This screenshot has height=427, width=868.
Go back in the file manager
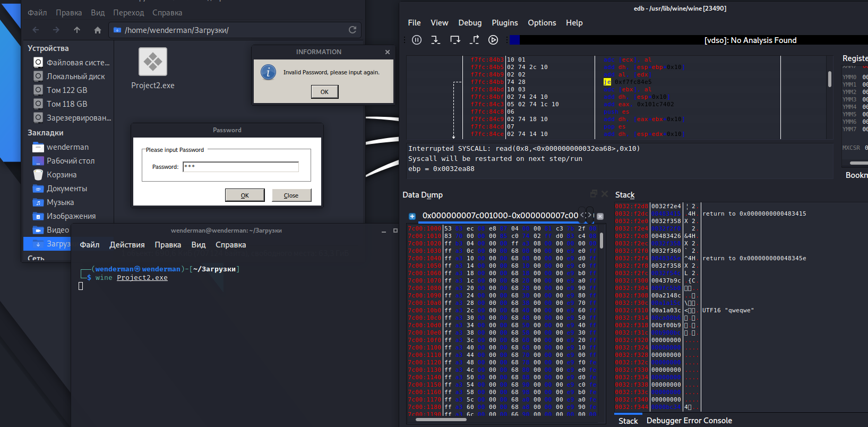pos(36,30)
